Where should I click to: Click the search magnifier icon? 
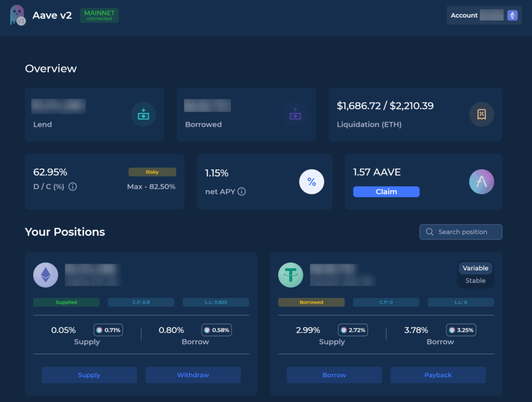click(430, 232)
